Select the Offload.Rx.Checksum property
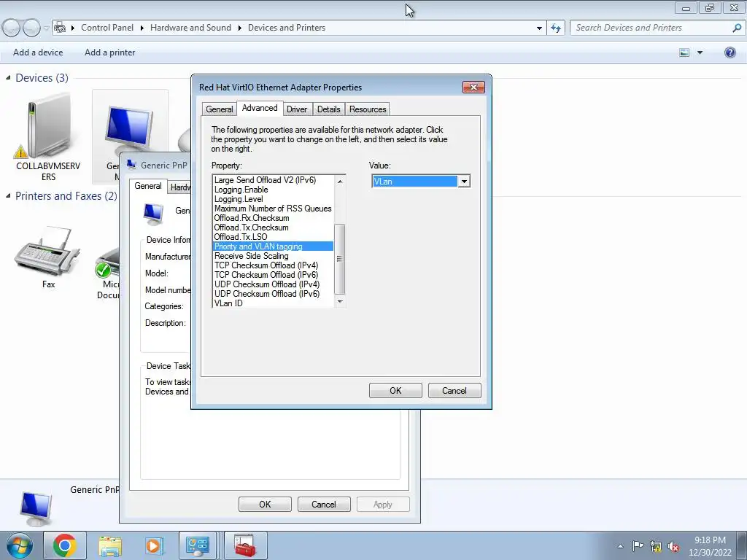Viewport: 747px width, 560px height. tap(273, 218)
